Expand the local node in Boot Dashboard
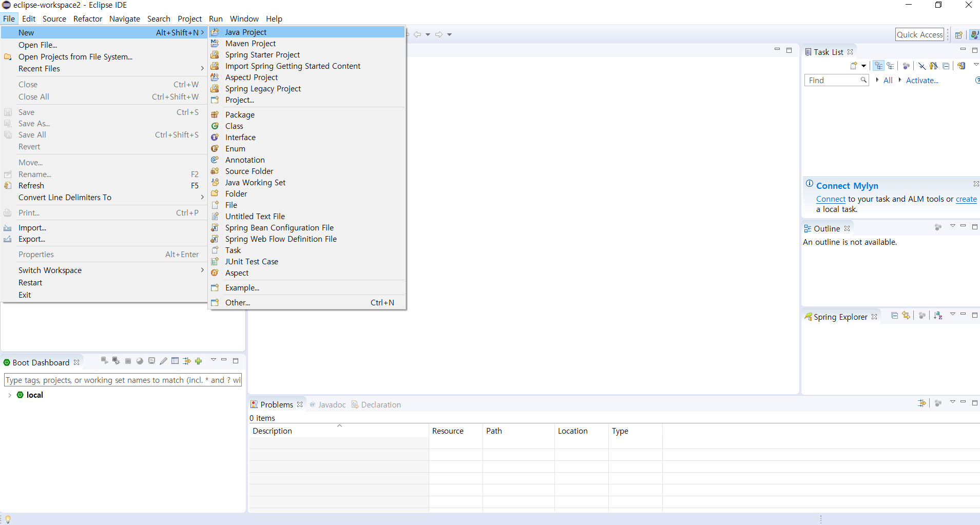980x525 pixels. coord(10,395)
